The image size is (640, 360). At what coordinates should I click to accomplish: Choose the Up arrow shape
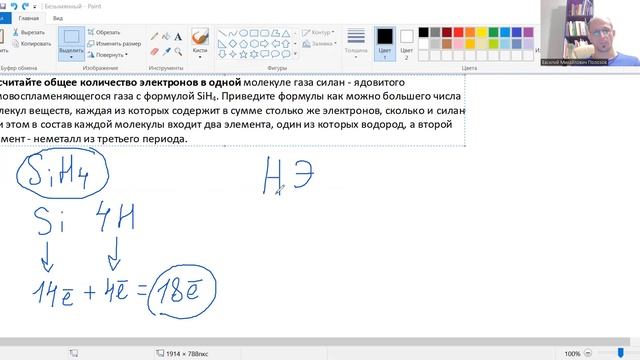(286, 44)
